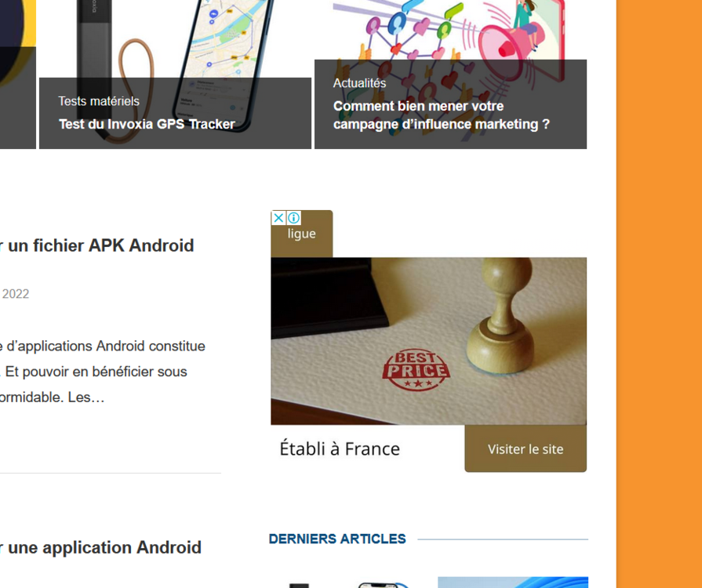Click the Établi à France ad text
This screenshot has width=702, height=588.
pyautogui.click(x=340, y=448)
